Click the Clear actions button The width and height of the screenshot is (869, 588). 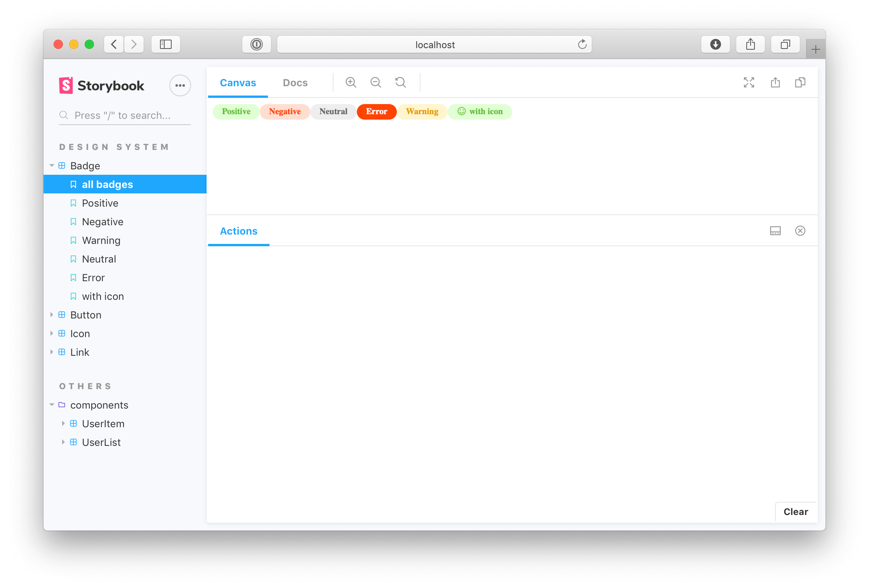coord(796,511)
